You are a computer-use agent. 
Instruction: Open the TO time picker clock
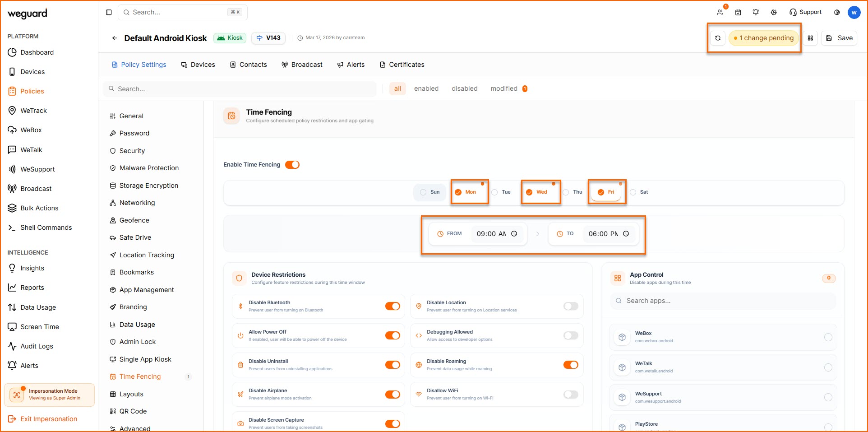(x=626, y=234)
